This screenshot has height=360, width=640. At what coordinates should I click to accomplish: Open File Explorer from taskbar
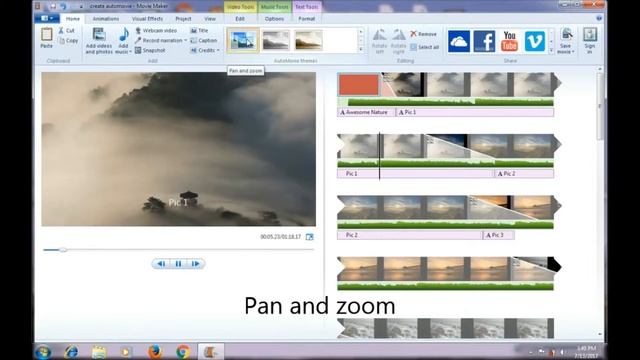(99, 351)
